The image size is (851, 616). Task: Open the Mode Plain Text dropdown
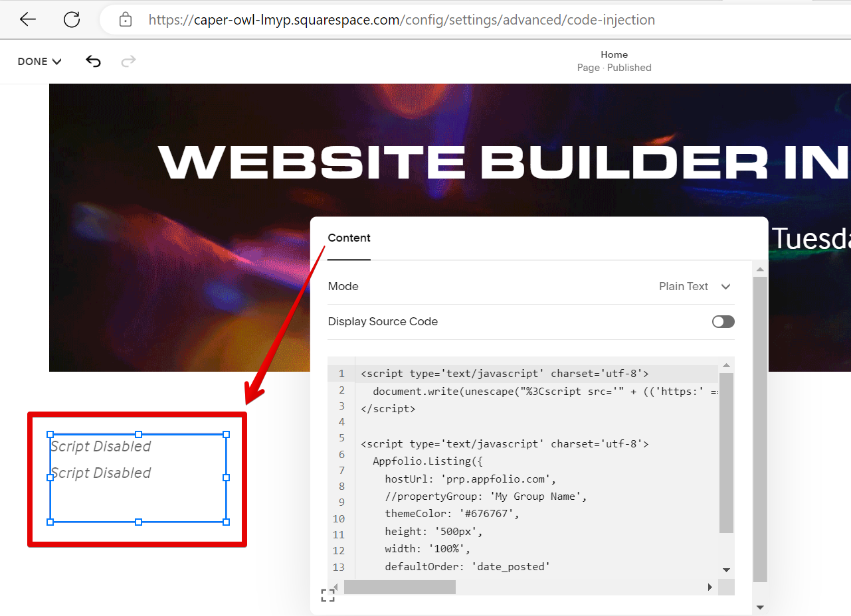pos(694,287)
